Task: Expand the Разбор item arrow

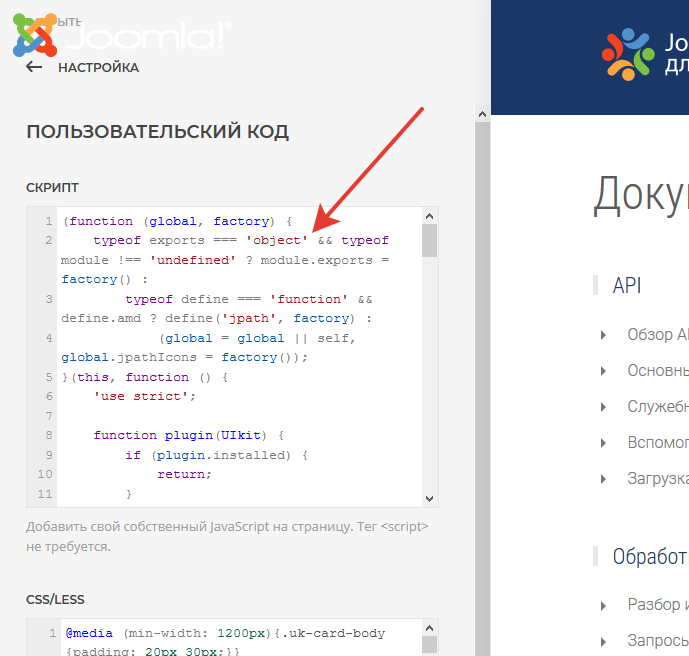Action: [603, 606]
